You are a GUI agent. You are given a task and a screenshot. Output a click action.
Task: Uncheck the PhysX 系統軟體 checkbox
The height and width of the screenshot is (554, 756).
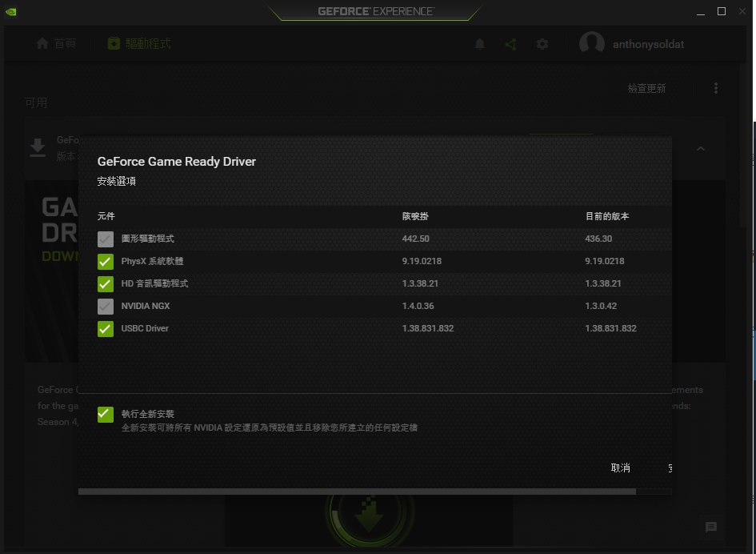106,262
